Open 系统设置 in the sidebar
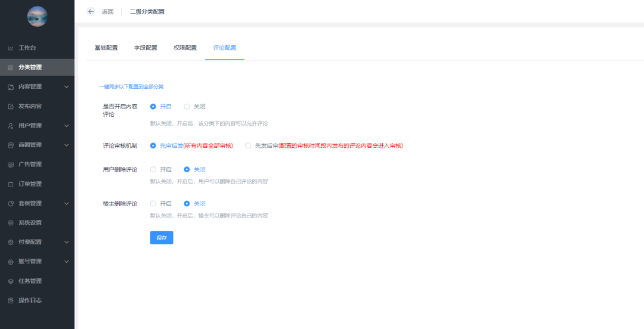Image resolution: width=644 pixels, height=329 pixels. (x=37, y=223)
